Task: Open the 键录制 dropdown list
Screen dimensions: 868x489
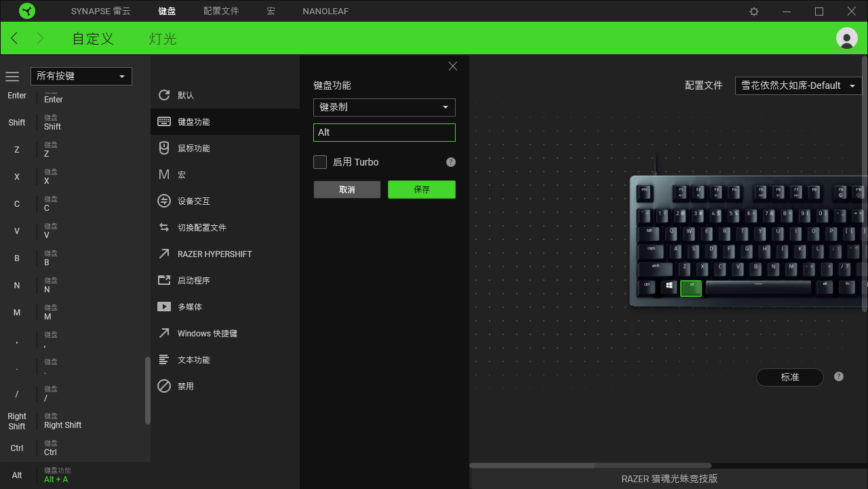Action: tap(384, 107)
